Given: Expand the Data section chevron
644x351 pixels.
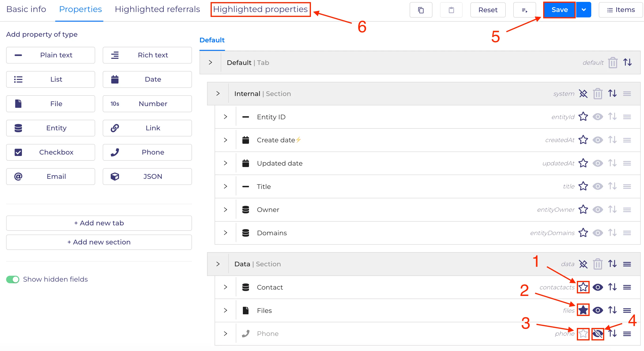Looking at the screenshot, I should (218, 264).
